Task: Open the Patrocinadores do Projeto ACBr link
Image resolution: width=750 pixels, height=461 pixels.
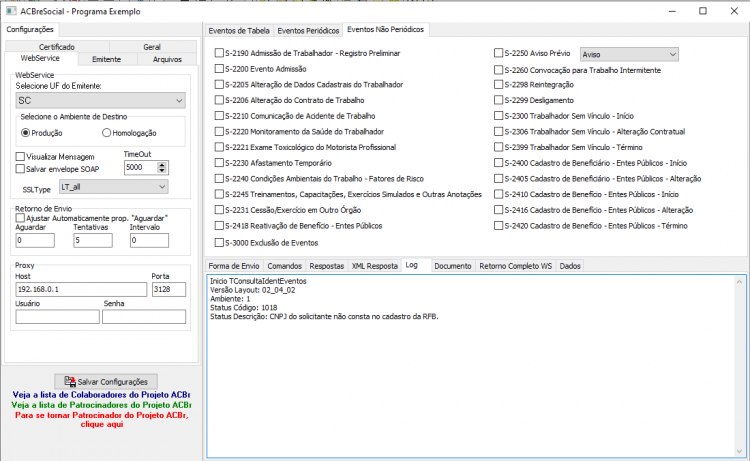Action: tap(101, 405)
